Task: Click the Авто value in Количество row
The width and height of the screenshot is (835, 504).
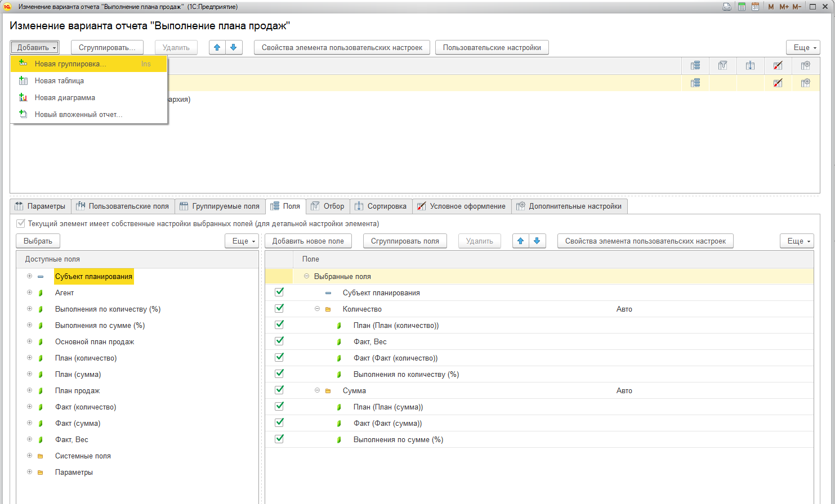Action: (x=624, y=309)
